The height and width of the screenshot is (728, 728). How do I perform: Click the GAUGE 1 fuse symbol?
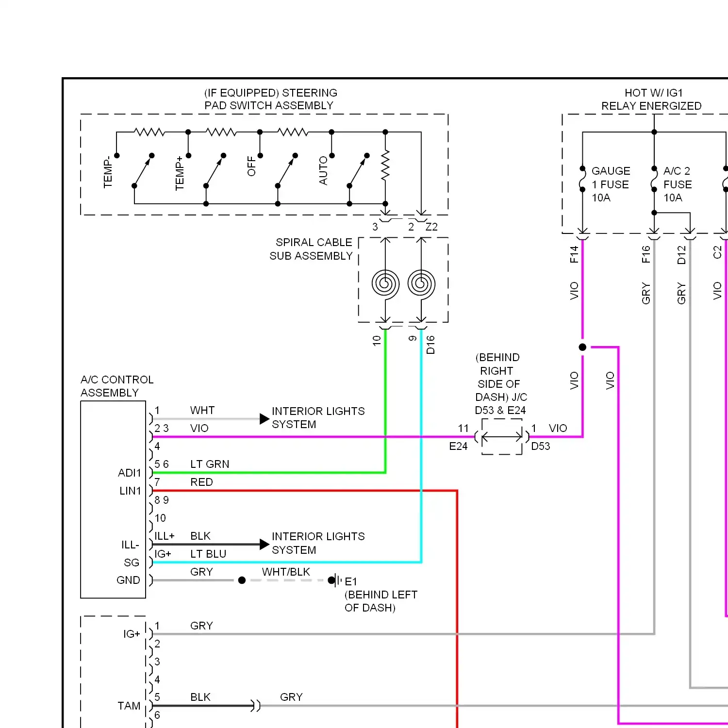tap(582, 179)
